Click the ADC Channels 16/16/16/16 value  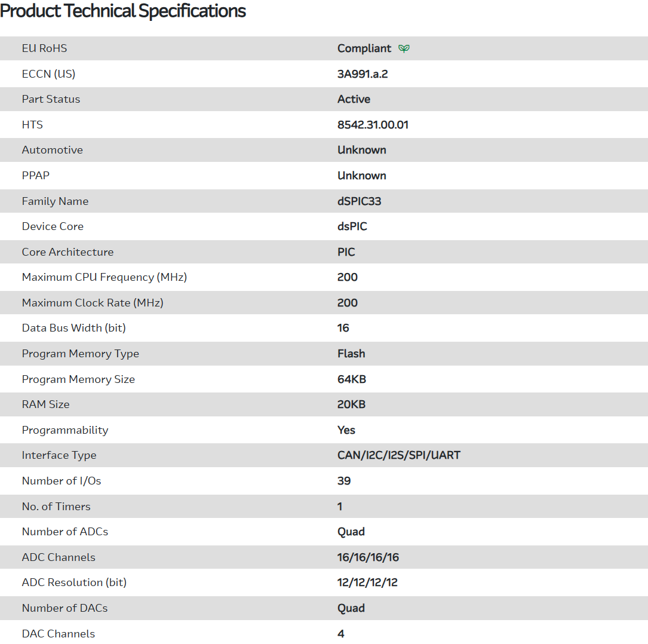tap(368, 557)
